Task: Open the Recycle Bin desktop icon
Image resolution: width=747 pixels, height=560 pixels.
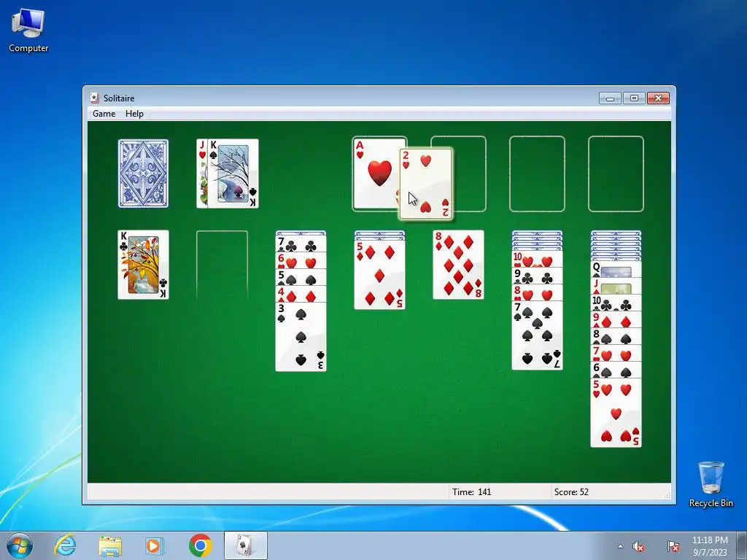Action: pyautogui.click(x=711, y=484)
